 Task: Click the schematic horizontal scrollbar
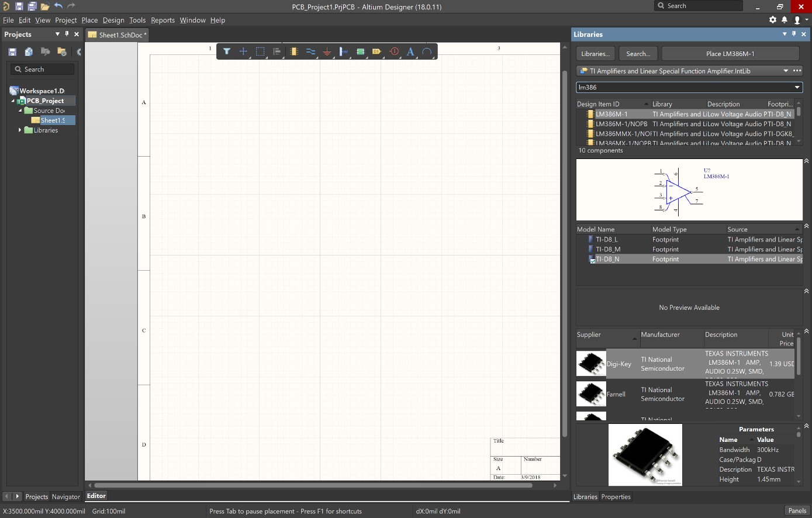point(313,485)
